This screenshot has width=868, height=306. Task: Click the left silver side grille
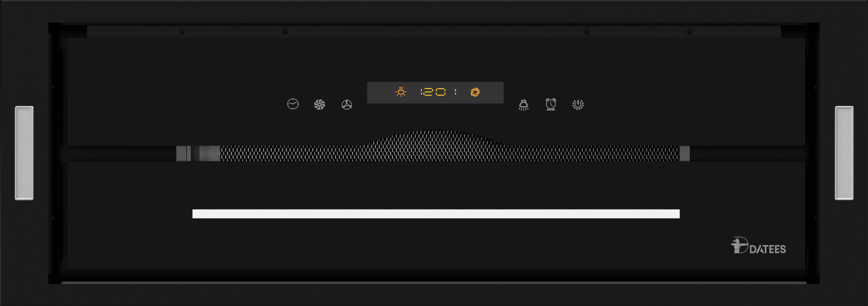coord(24,153)
